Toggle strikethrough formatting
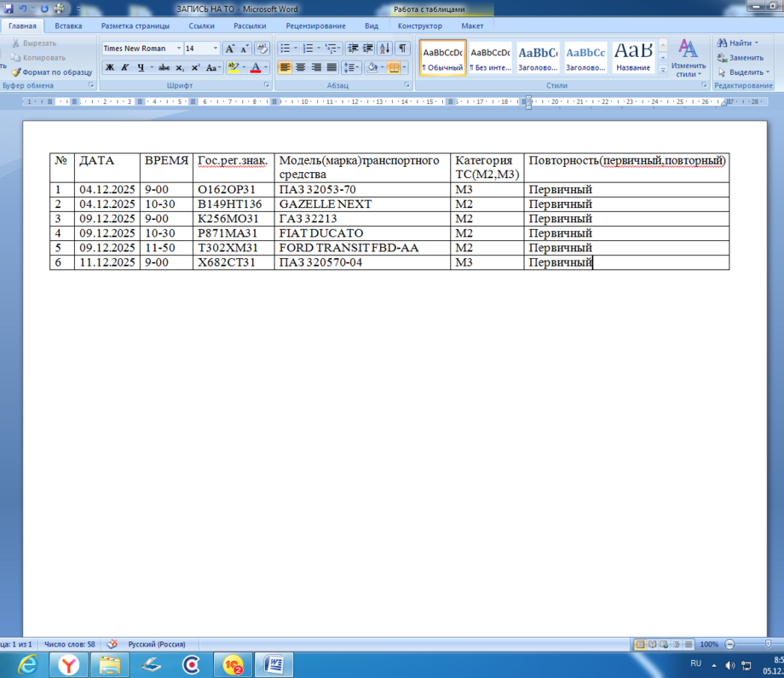 click(164, 67)
